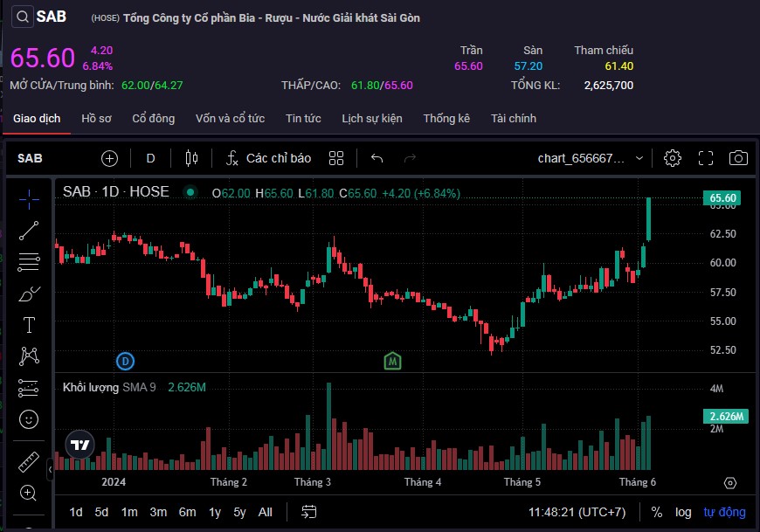Screen dimensions: 760x532
Task: Take a chart snapshot with camera icon
Action: pyautogui.click(x=738, y=158)
